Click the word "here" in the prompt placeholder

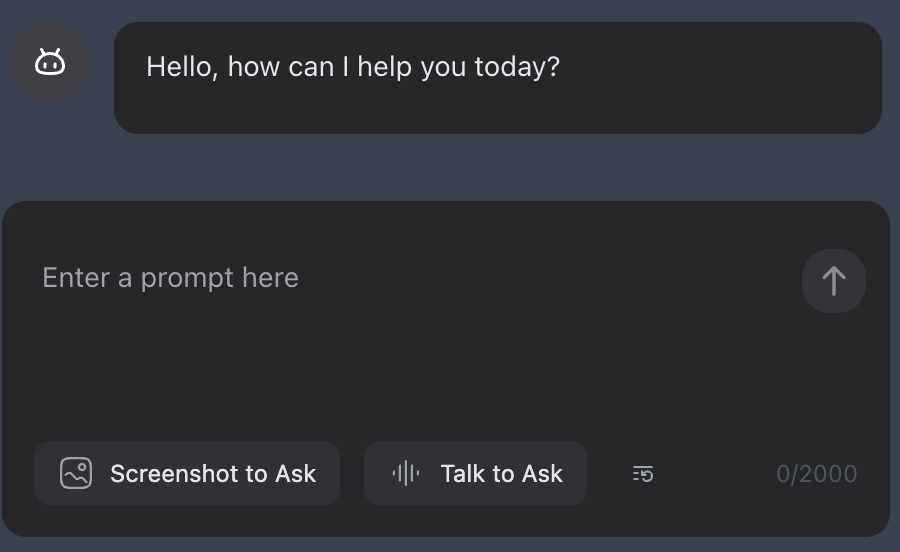(x=271, y=278)
